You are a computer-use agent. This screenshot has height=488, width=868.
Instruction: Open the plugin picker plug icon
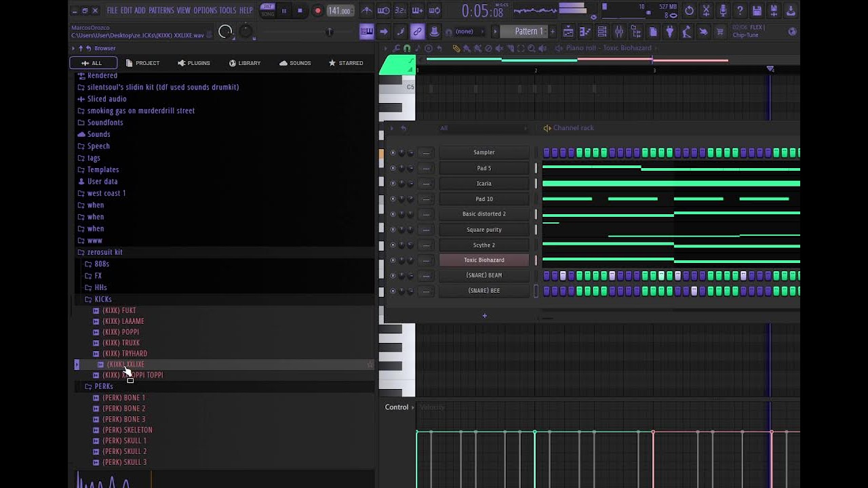670,32
